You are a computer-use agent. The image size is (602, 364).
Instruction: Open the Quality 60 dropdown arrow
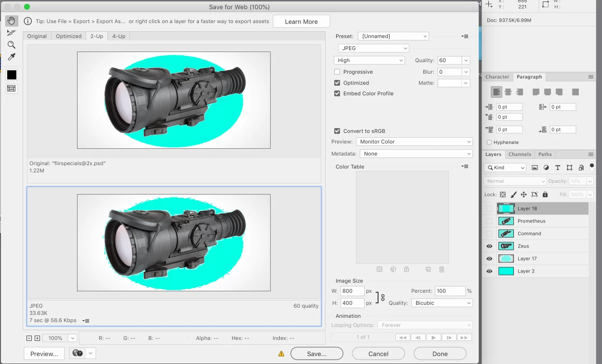pyautogui.click(x=466, y=60)
